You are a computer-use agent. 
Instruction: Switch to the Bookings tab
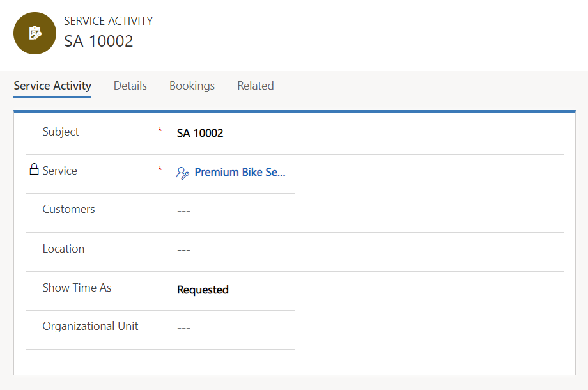[192, 85]
